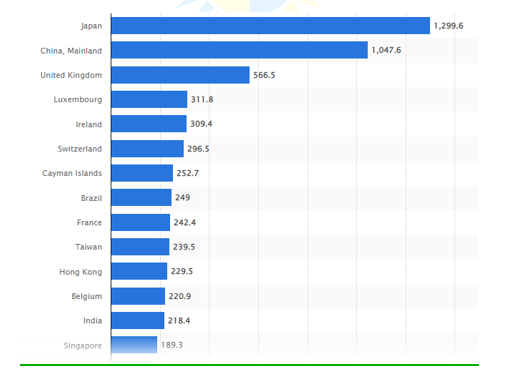The height and width of the screenshot is (373, 523).
Task: Click the Japan bar in chart
Action: 271,26
